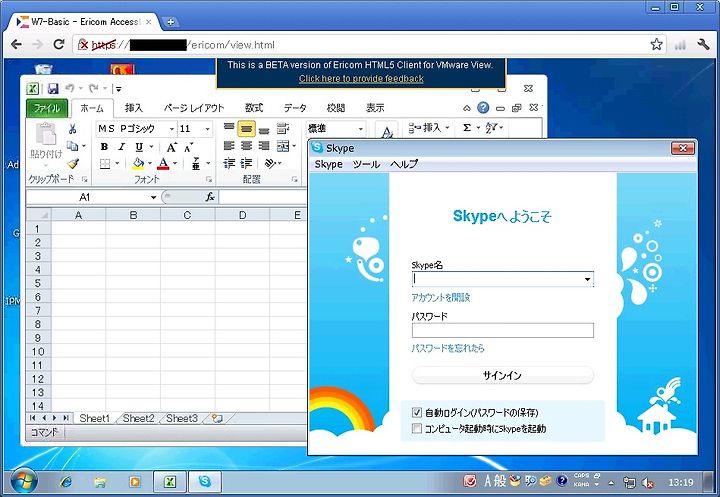720x497 pixels.
Task: Click the サインイン button in Skype
Action: pos(502,375)
